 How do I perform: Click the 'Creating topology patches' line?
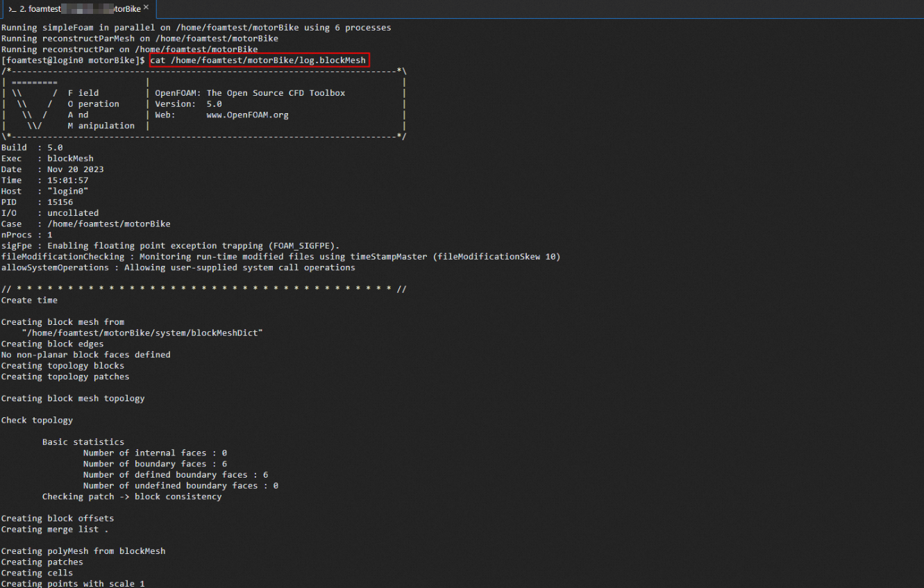[x=65, y=377]
